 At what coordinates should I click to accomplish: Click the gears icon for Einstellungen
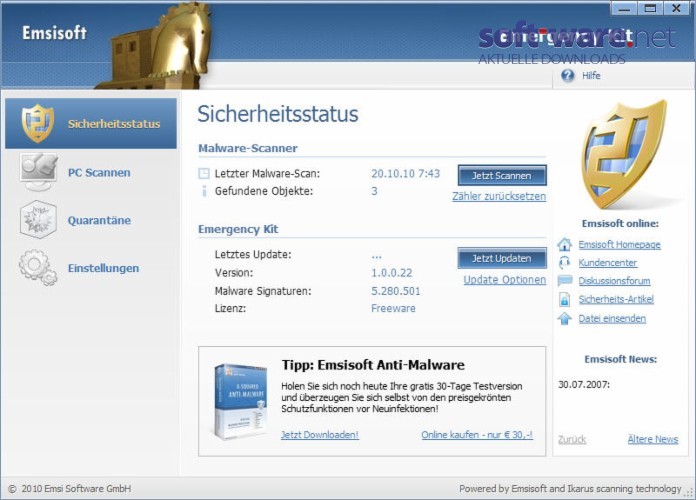pos(38,267)
